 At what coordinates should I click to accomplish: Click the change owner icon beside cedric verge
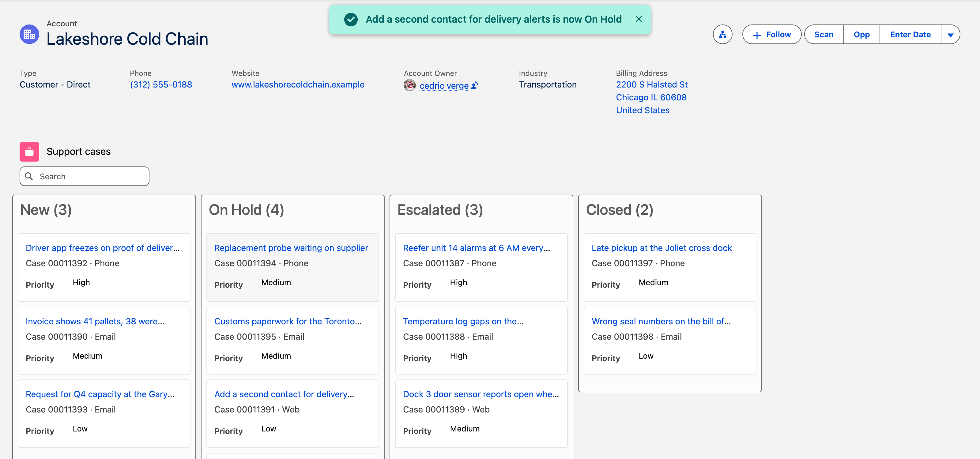474,86
